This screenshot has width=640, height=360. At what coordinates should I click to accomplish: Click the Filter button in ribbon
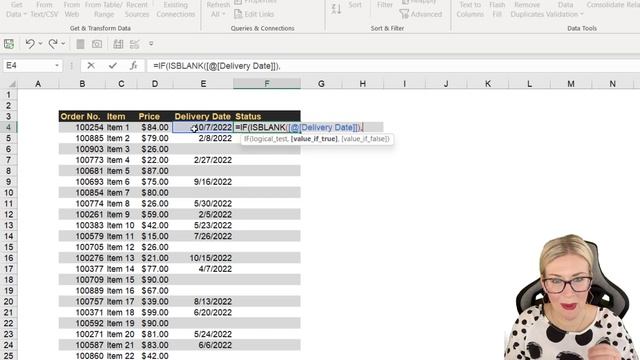click(x=384, y=5)
